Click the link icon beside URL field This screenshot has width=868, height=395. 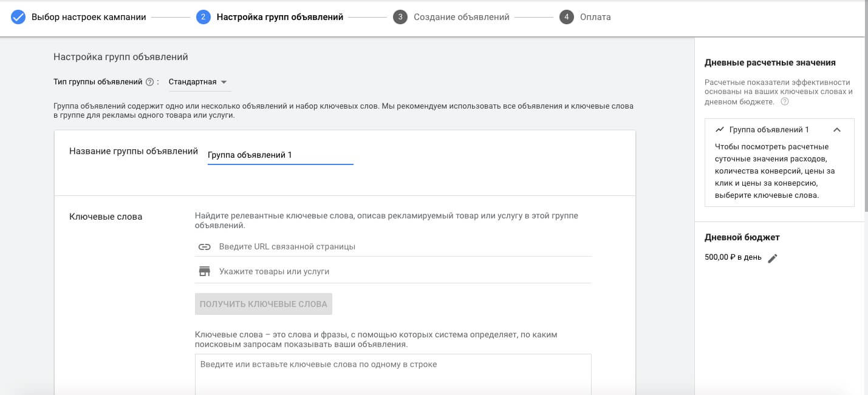click(x=205, y=247)
